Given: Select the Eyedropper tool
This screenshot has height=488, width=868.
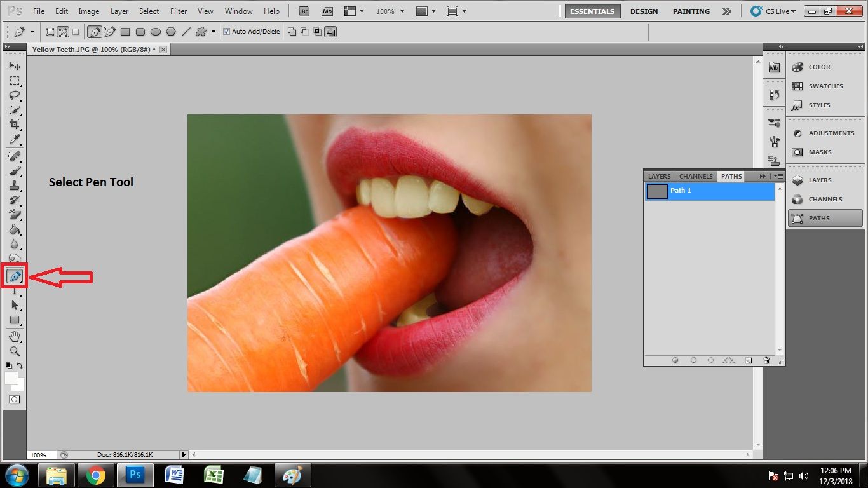Looking at the screenshot, I should [x=15, y=139].
